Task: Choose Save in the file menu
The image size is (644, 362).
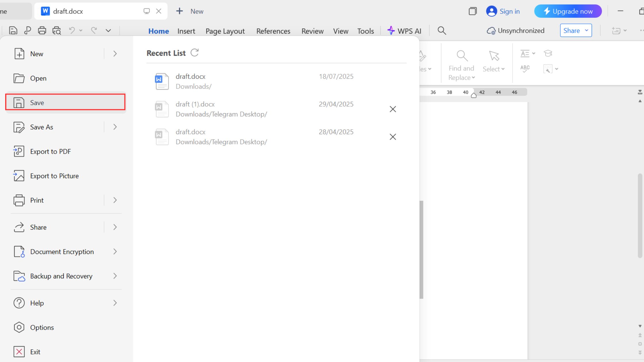Action: point(66,103)
